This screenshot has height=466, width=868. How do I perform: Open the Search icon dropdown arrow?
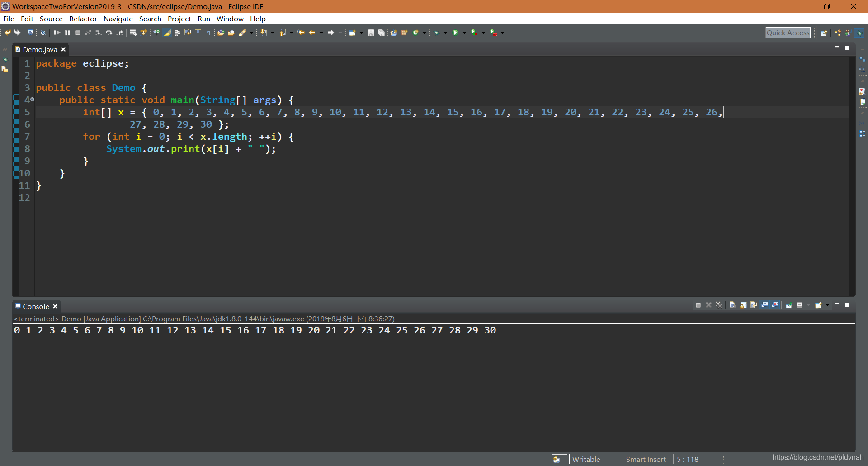click(x=251, y=33)
